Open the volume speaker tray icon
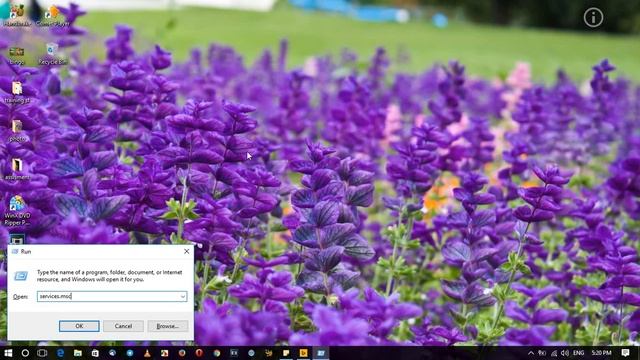 pyautogui.click(x=565, y=353)
